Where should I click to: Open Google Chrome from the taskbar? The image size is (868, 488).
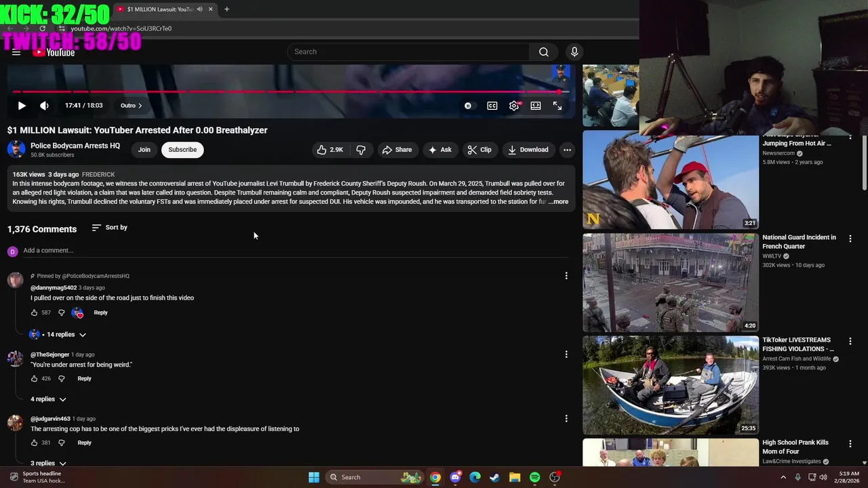(435, 477)
